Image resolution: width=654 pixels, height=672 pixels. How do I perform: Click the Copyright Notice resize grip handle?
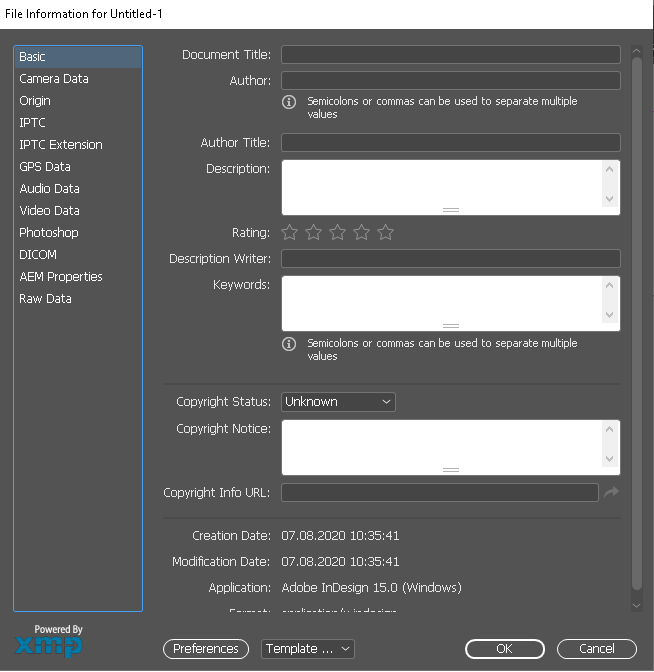(451, 470)
